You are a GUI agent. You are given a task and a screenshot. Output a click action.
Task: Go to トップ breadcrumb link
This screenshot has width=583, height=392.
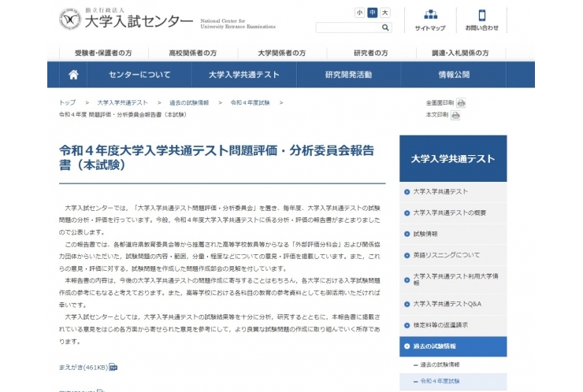click(67, 102)
